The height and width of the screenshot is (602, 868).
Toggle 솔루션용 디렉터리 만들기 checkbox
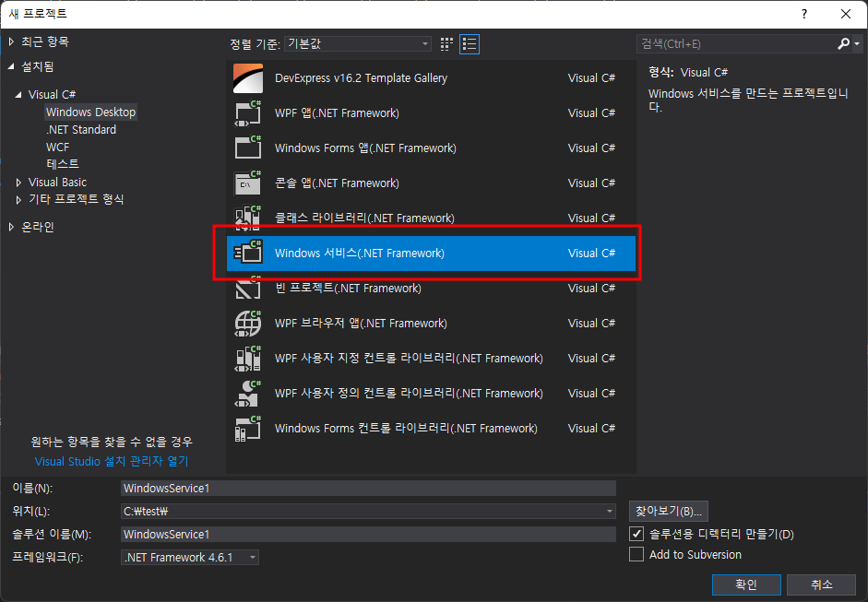636,534
